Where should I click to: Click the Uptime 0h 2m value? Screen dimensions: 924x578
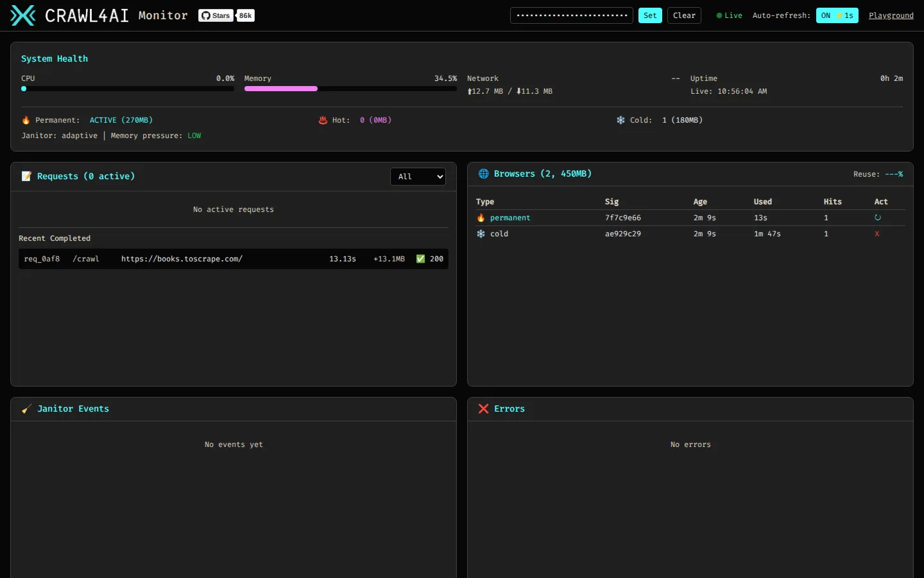coord(891,78)
